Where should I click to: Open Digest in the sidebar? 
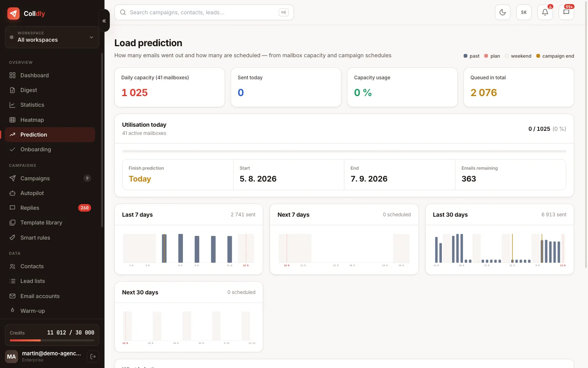50,90
